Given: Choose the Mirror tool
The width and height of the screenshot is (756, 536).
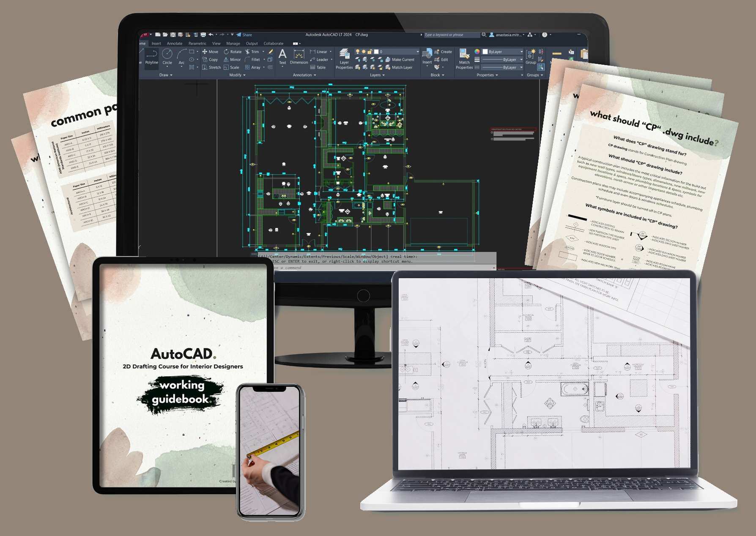Looking at the screenshot, I should pos(232,60).
